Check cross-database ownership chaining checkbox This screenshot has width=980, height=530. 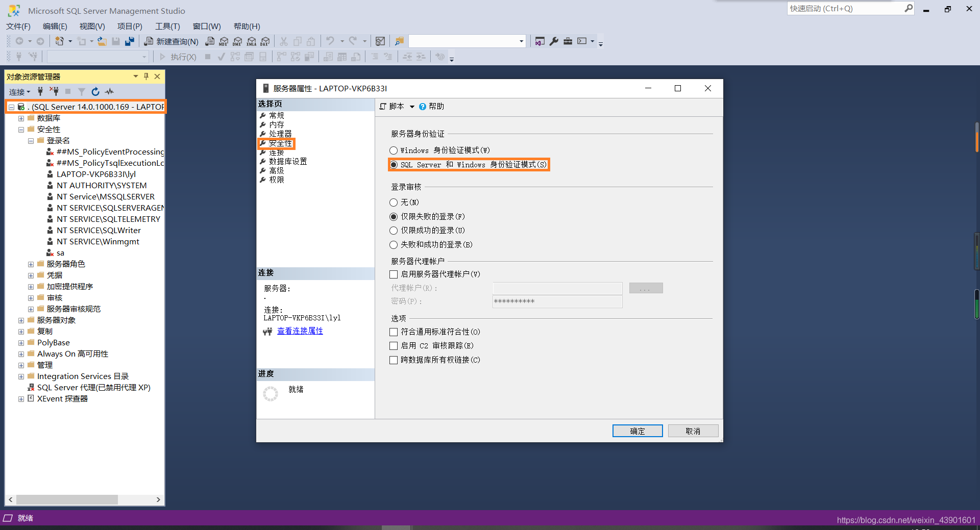click(394, 360)
